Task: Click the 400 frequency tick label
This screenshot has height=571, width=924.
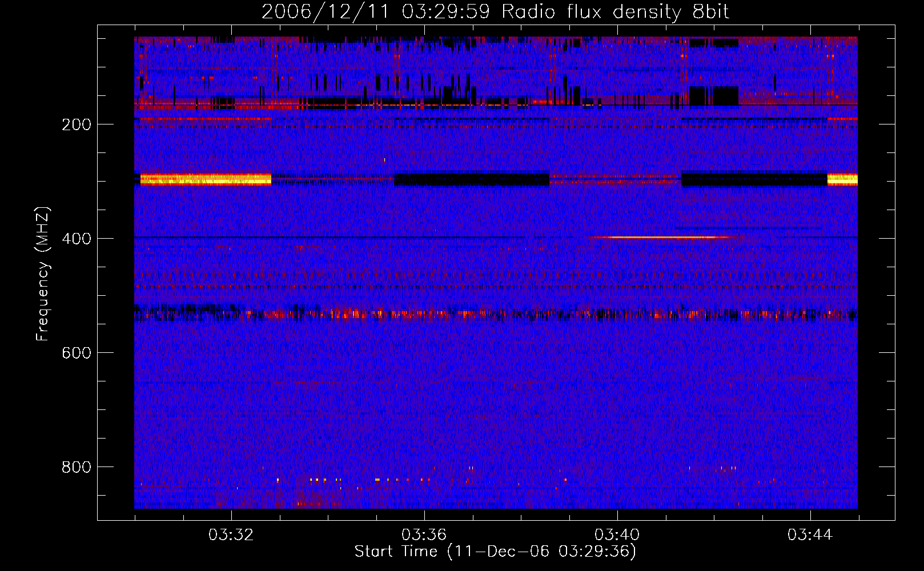Action: [x=77, y=239]
